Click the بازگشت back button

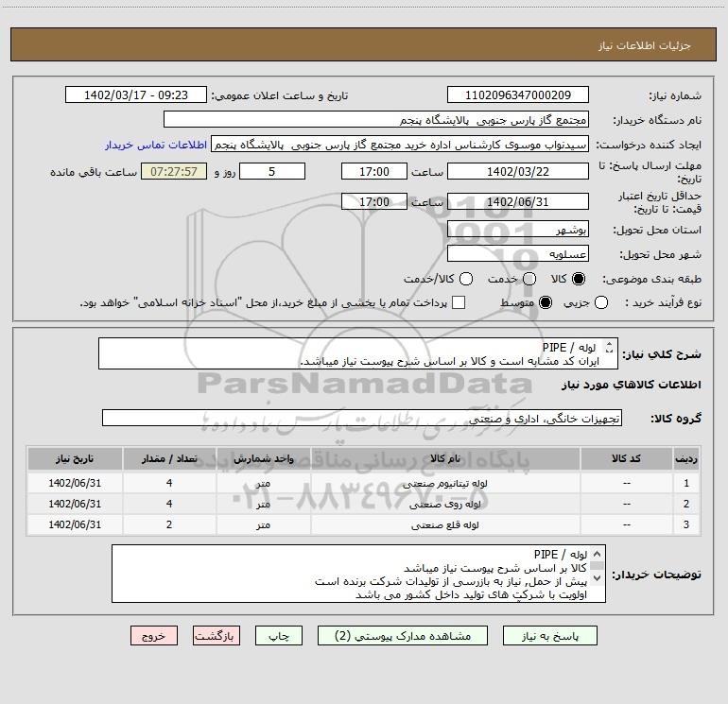(x=217, y=636)
